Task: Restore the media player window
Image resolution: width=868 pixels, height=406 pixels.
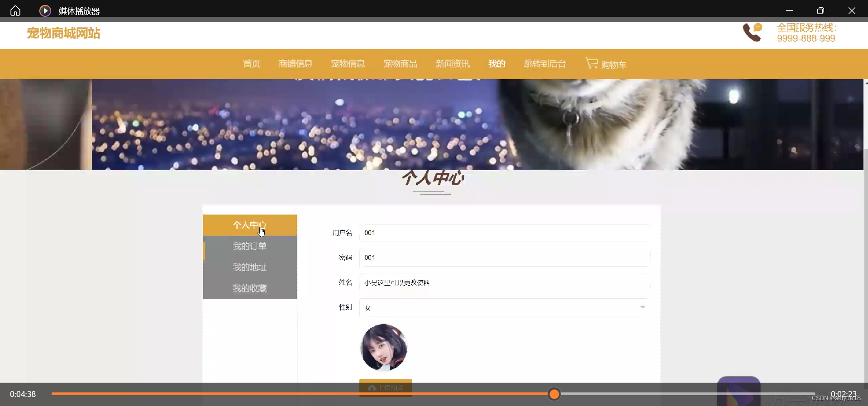Action: 820,10
